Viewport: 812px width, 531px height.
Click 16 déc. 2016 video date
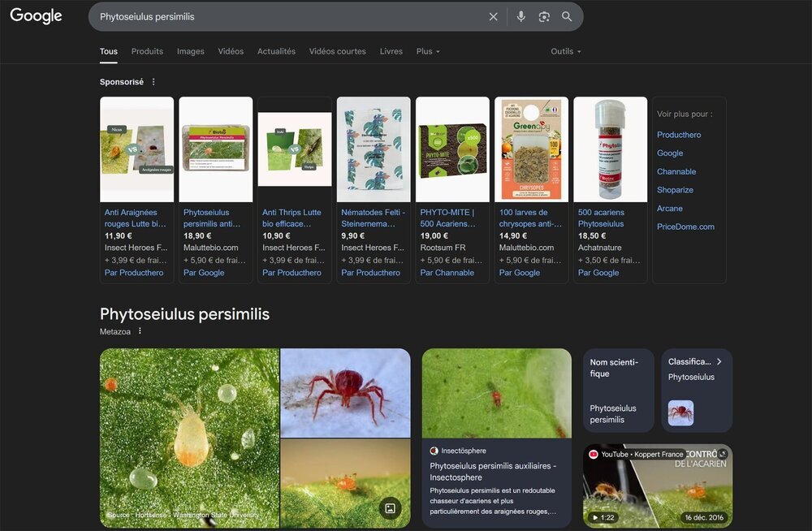click(x=704, y=517)
